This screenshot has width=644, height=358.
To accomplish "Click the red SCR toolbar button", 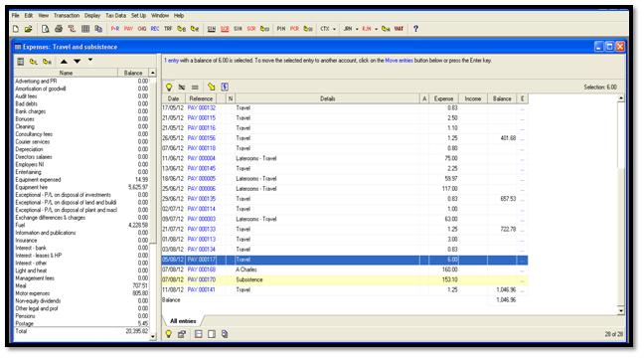I will pos(225,29).
